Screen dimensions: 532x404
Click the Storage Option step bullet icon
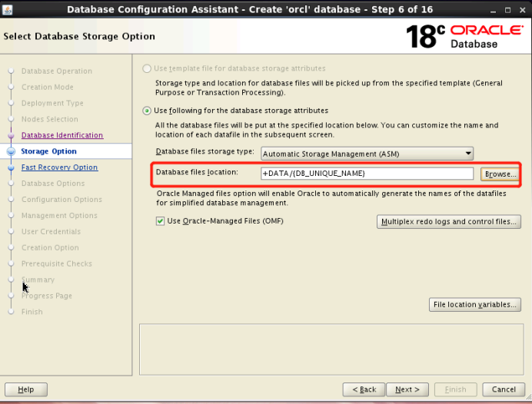coord(11,151)
